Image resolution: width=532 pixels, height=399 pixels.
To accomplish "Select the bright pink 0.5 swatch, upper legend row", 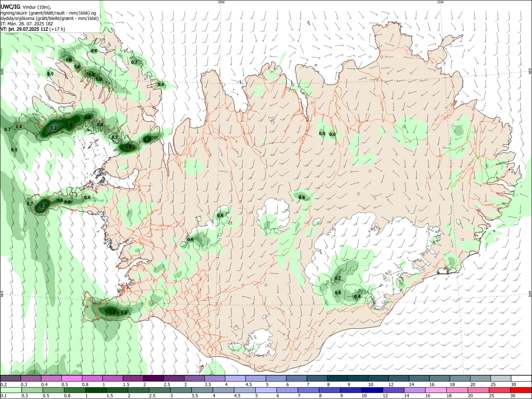I will point(72,378).
